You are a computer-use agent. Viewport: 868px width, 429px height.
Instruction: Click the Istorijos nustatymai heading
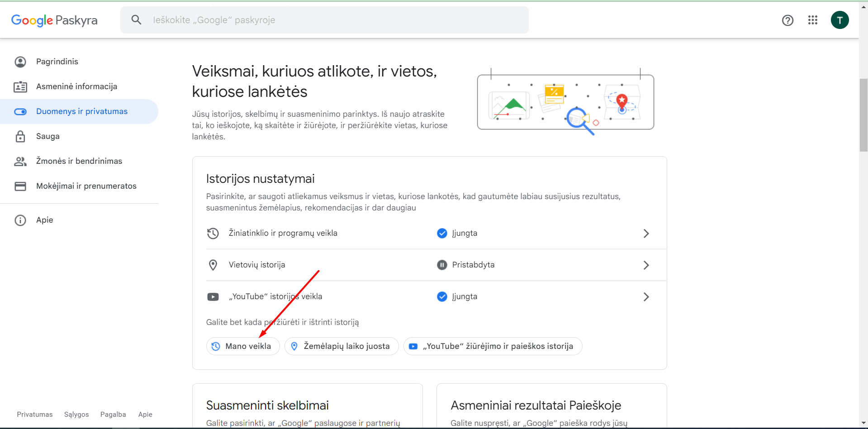(260, 179)
